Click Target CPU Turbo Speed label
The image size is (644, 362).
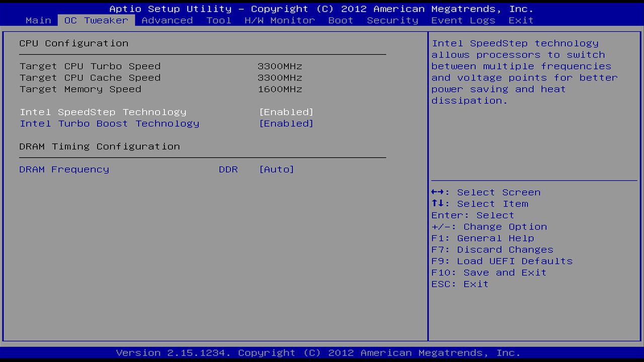pos(90,66)
